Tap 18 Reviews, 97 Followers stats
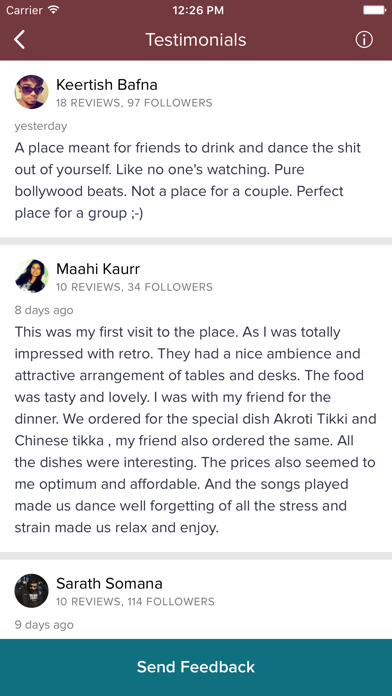392x696 pixels. (134, 103)
